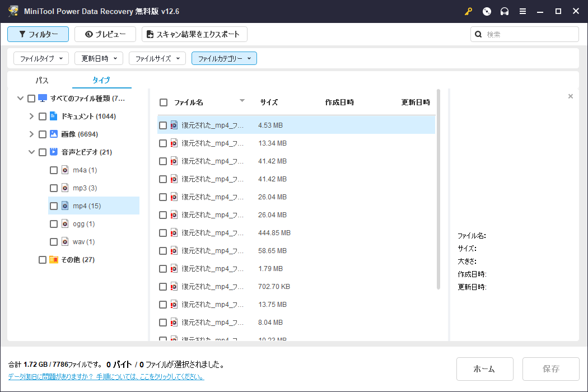Viewport: 588px width, 392px height.
Task: Click file icon of the 13.34 MB mp4
Action: pyautogui.click(x=174, y=143)
